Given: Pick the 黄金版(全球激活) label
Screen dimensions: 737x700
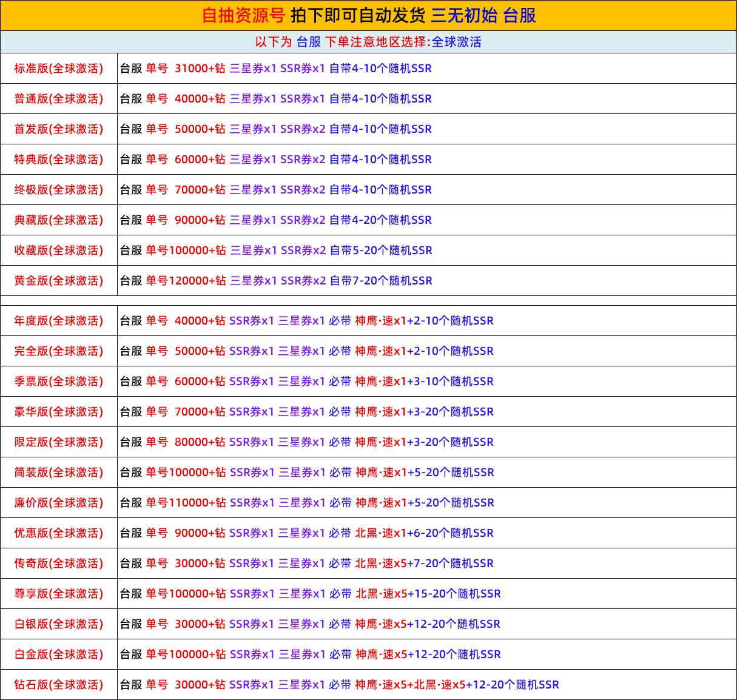Looking at the screenshot, I should point(59,281).
